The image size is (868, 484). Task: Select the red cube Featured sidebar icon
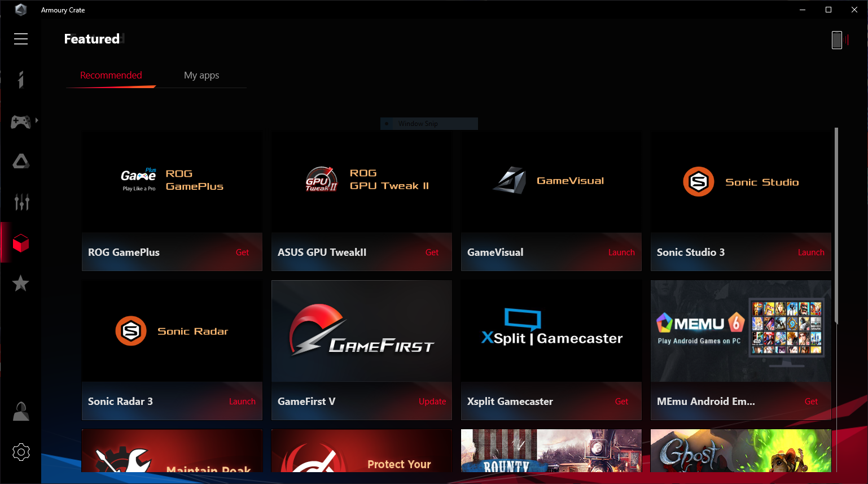[x=21, y=243]
